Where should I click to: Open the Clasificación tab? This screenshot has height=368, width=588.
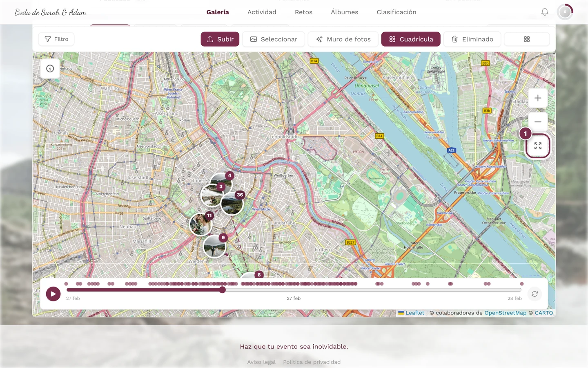coord(396,12)
